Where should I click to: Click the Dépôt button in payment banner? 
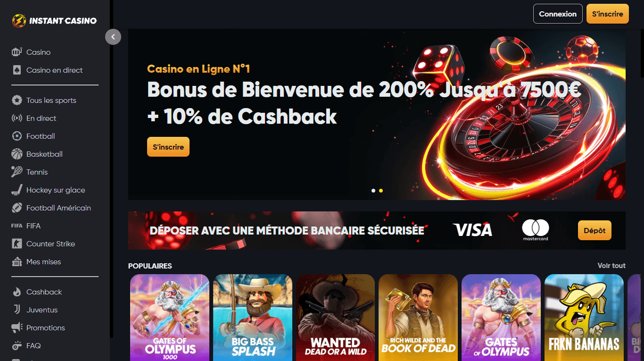(594, 231)
